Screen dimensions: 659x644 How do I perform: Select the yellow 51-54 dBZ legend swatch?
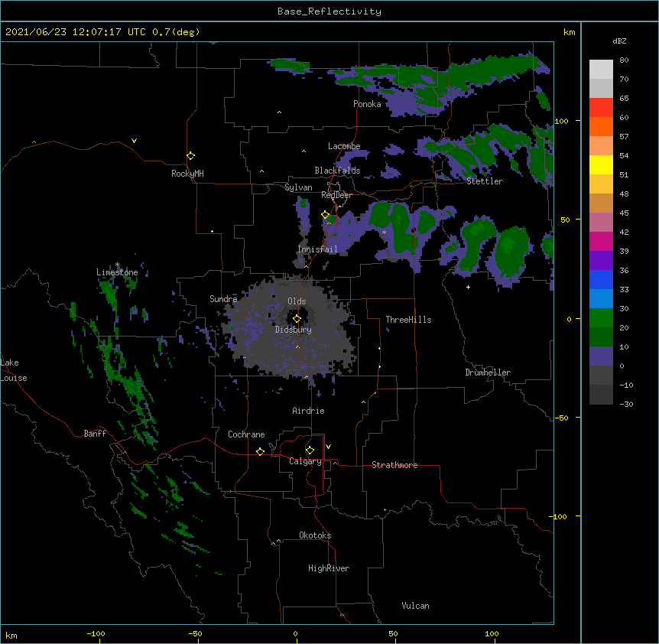(x=601, y=164)
